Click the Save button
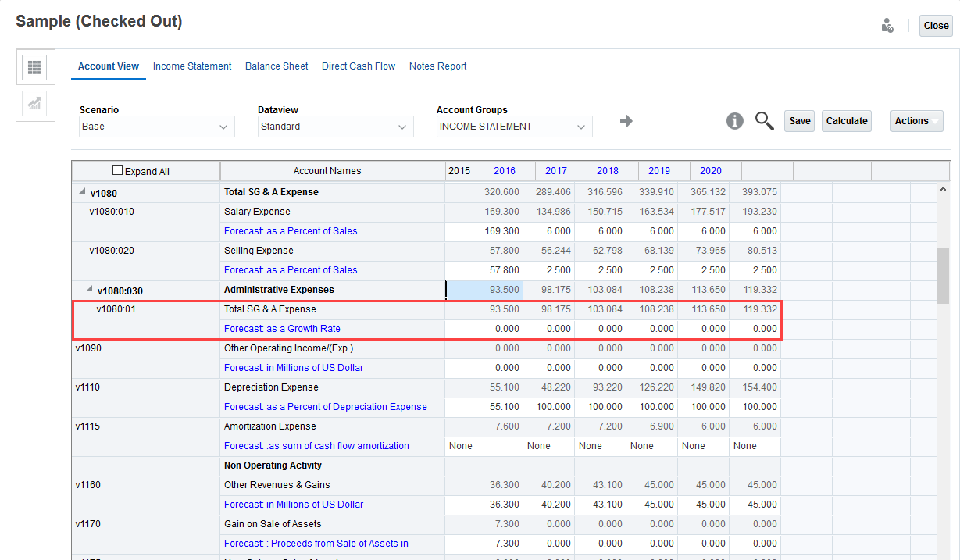The height and width of the screenshot is (560, 960). click(x=799, y=121)
